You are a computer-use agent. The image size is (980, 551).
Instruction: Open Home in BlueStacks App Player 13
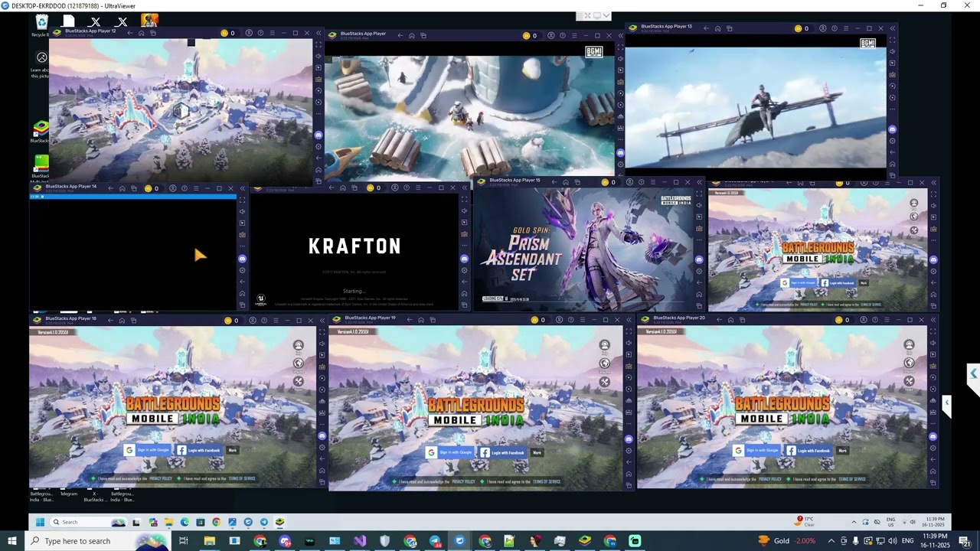[x=717, y=28]
